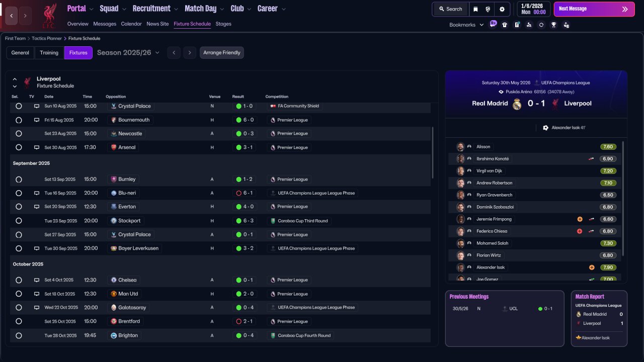Switch to the Training tab
644x362 pixels.
click(x=49, y=53)
